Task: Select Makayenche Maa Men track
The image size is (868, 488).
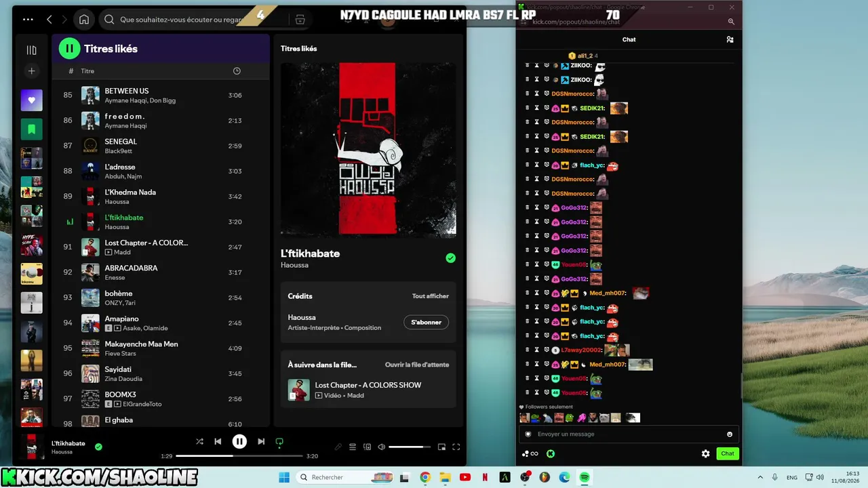Action: [x=161, y=348]
